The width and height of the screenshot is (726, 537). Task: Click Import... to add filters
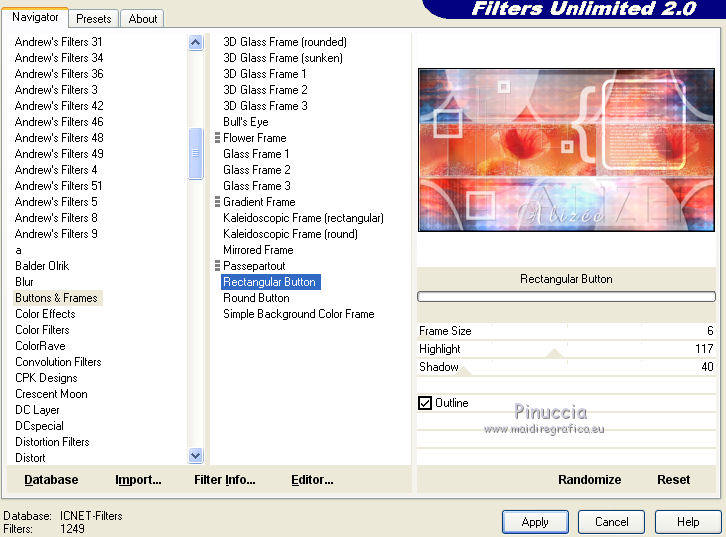coord(138,480)
